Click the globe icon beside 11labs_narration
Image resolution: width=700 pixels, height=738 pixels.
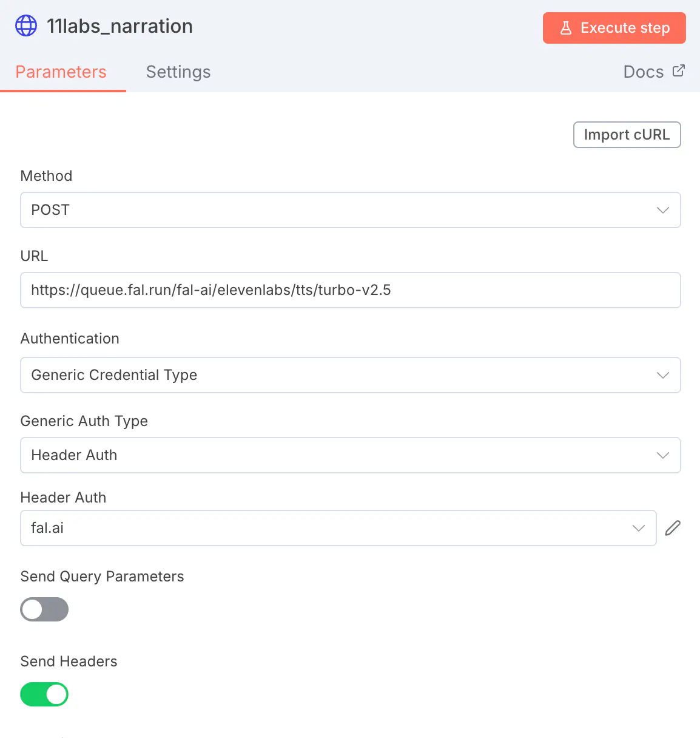(x=26, y=26)
